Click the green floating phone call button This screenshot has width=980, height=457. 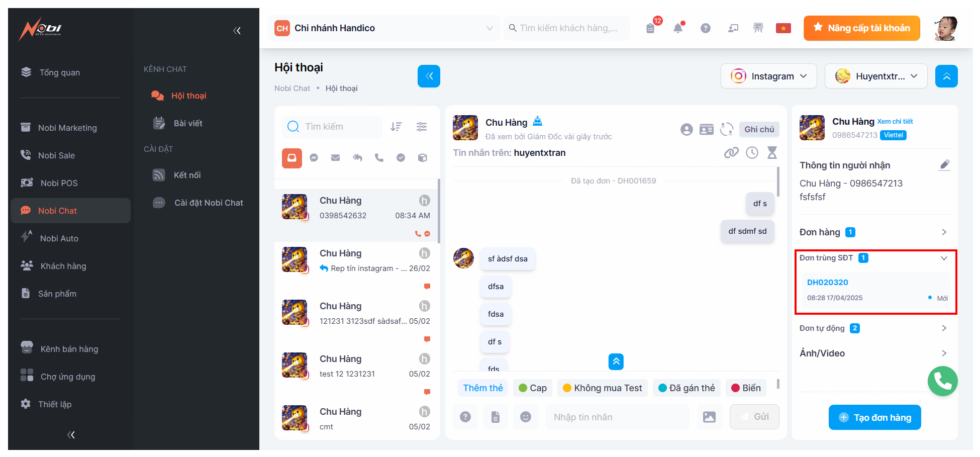tap(943, 381)
